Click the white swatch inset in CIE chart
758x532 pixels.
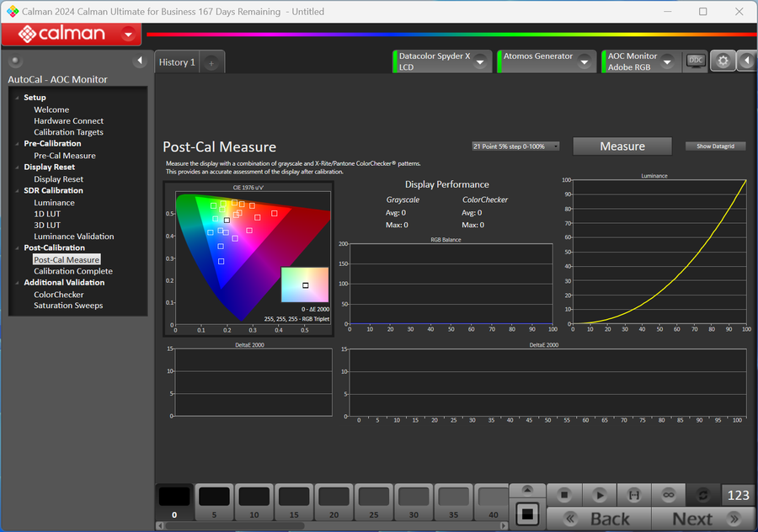[x=305, y=285]
